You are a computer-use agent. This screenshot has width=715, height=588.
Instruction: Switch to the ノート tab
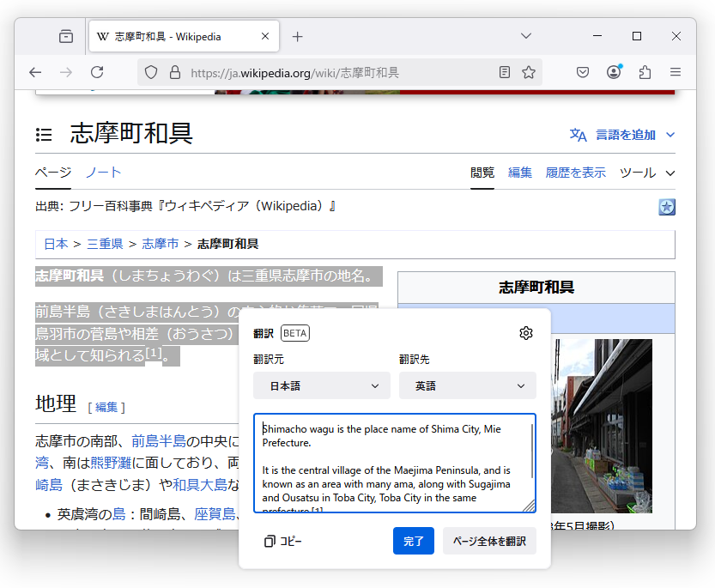[103, 172]
